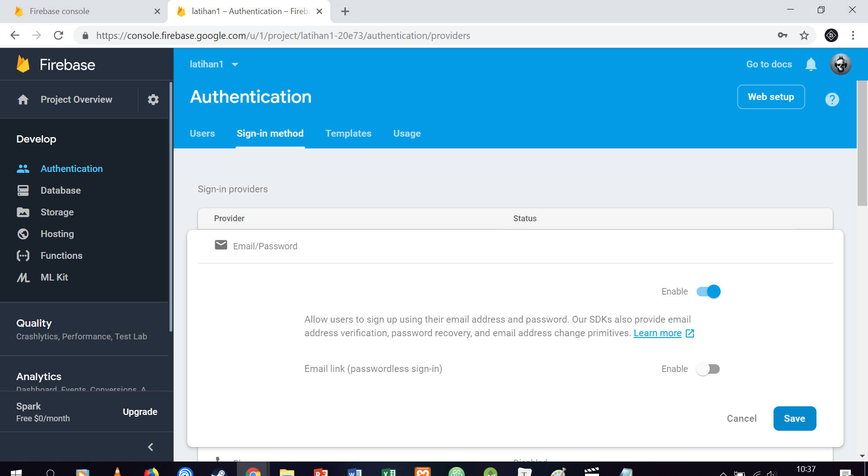The image size is (868, 476).
Task: Open project settings gear icon
Action: pos(153,100)
